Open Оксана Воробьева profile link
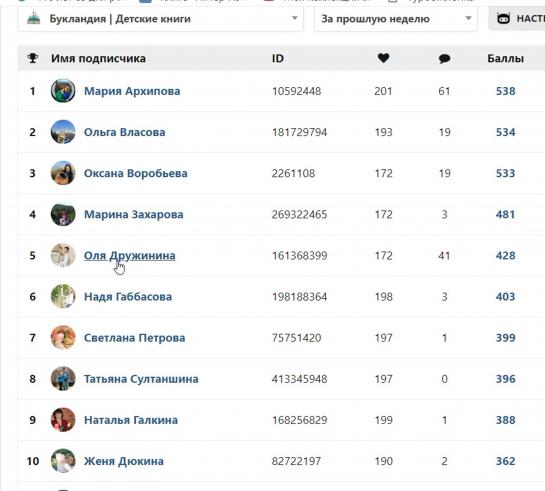Viewport: 545px width, 491px height. click(136, 173)
